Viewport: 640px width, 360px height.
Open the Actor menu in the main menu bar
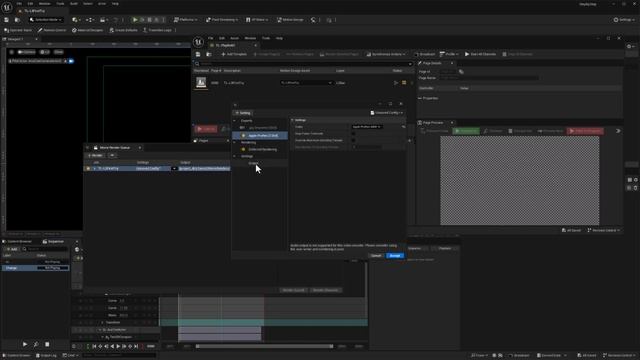click(102, 4)
